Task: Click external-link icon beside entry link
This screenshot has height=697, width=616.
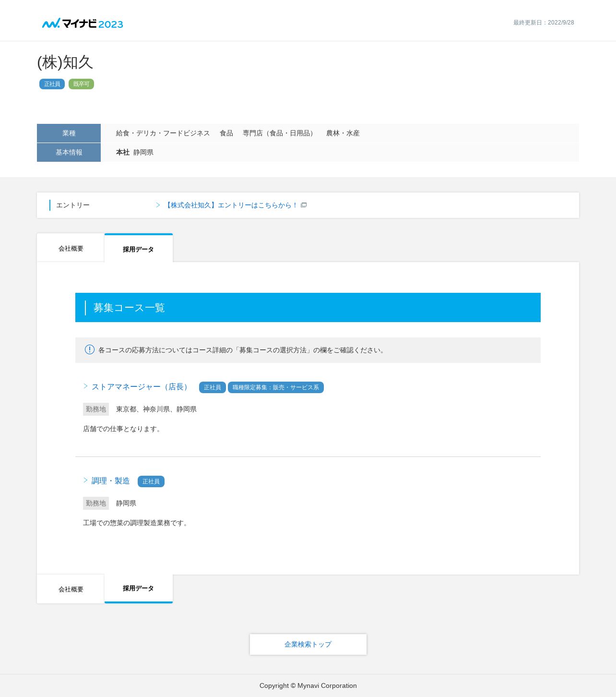Action: [x=304, y=205]
